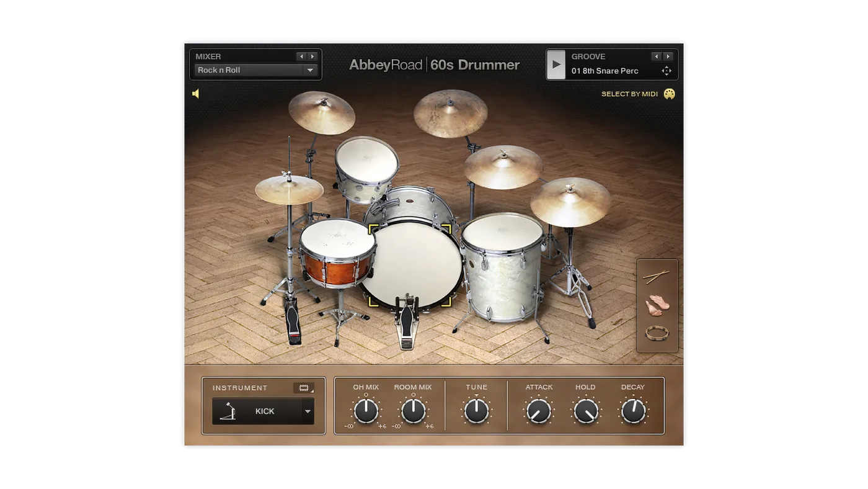Select the top center cymbal

[451, 114]
